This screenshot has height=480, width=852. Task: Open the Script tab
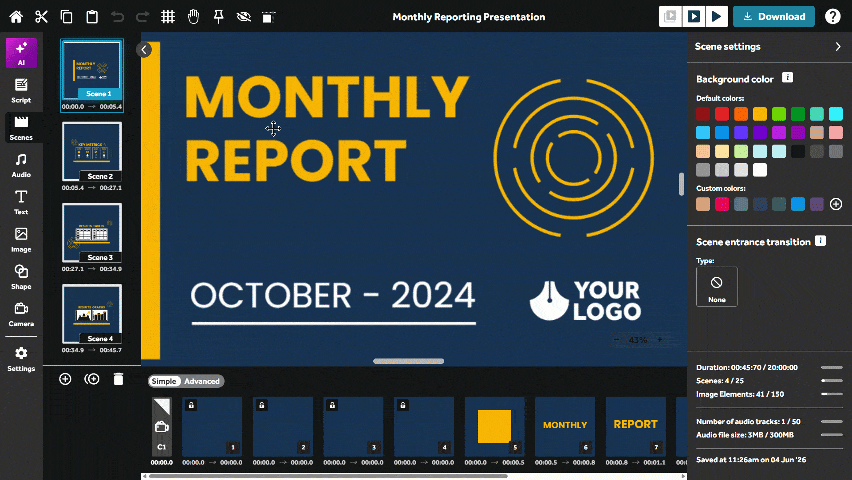21,90
